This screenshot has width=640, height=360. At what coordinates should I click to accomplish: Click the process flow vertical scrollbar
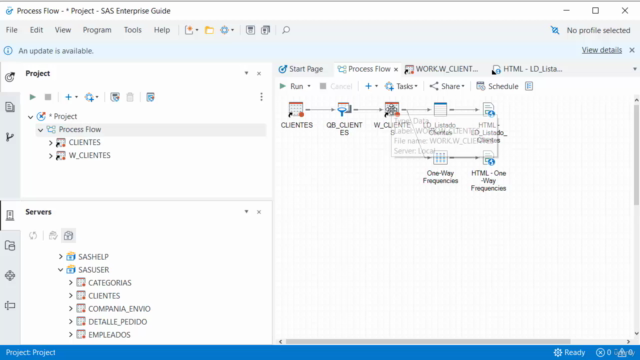(x=637, y=155)
